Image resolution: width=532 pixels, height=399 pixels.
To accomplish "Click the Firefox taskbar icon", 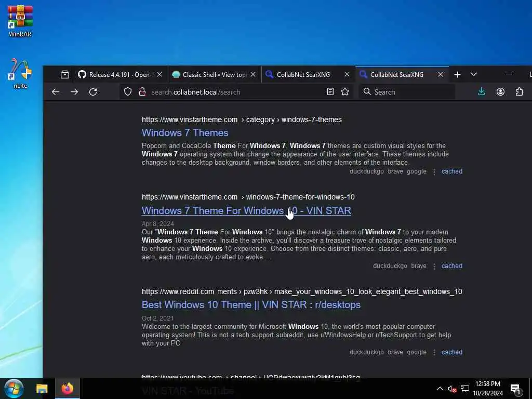I will (67, 389).
